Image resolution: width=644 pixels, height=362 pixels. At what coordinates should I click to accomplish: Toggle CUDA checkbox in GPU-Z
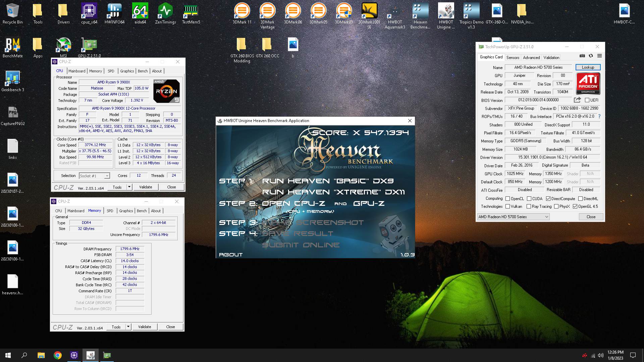pyautogui.click(x=529, y=199)
